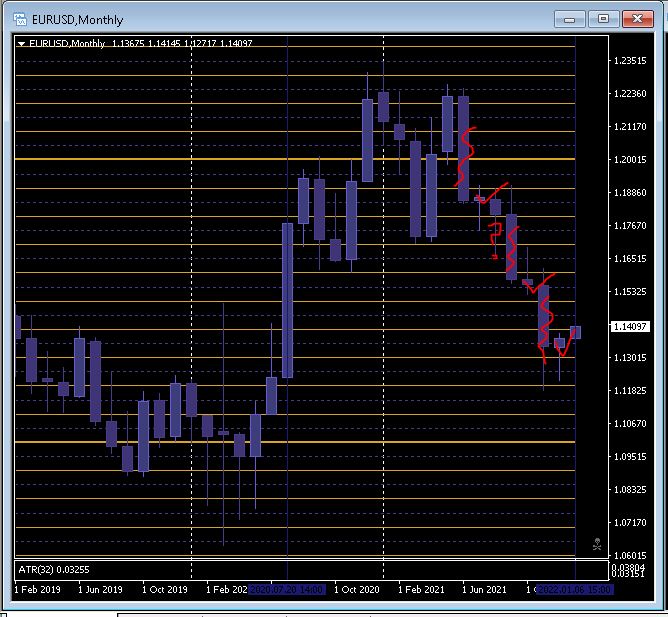Click the 1.06015 price scale label
Screen dimensions: 668x617
(630, 556)
